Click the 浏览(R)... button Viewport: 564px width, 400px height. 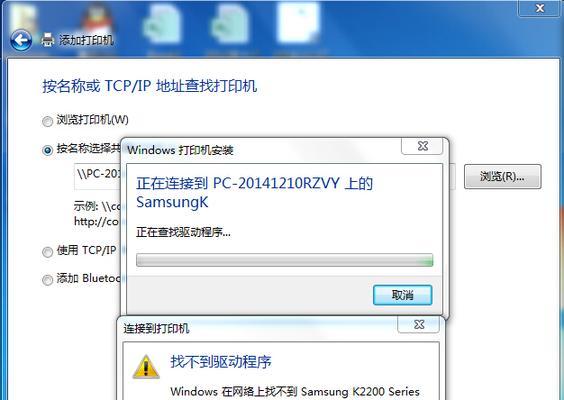[502, 177]
